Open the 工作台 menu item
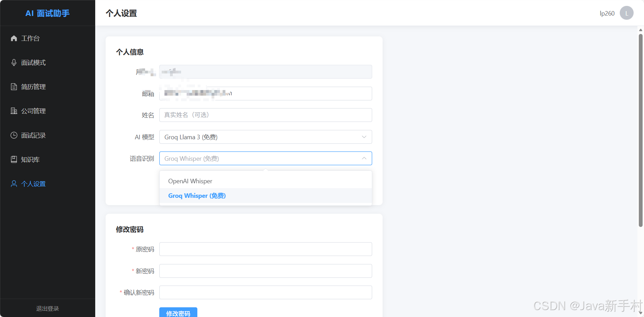Screen dimensions: 644x317 point(47,38)
